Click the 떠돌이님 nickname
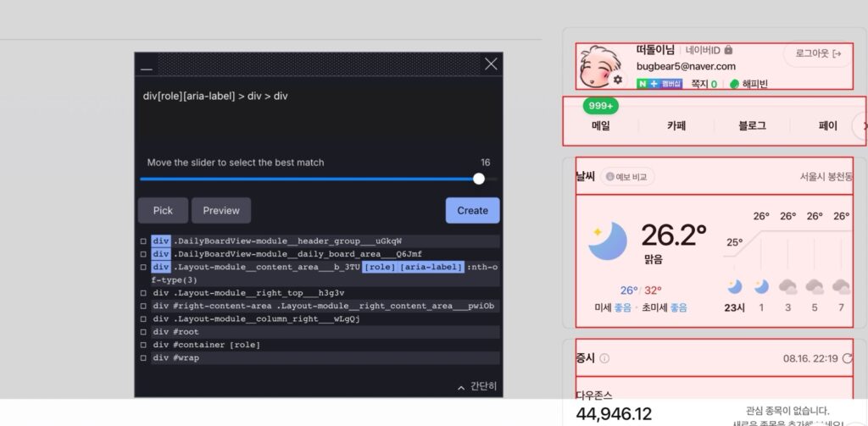The width and height of the screenshot is (868, 426). (655, 50)
